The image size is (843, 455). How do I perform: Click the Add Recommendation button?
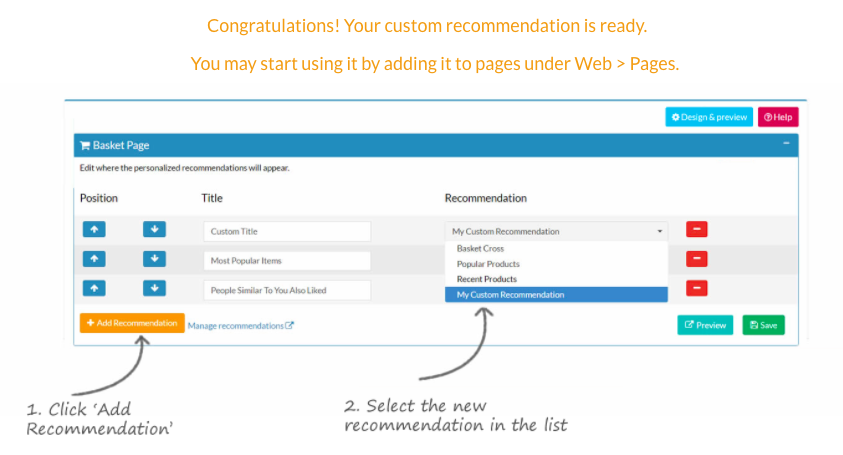132,323
